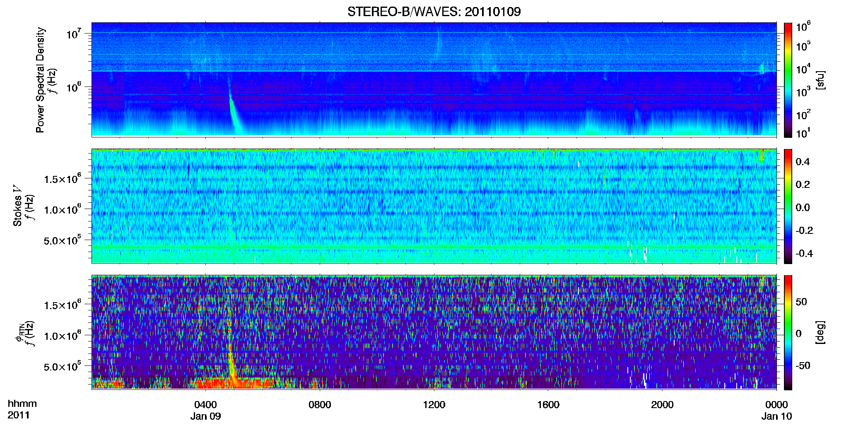This screenshot has height=447, width=868.
Task: Select 10^2 on the [sfu] color bar
Action: click(803, 115)
